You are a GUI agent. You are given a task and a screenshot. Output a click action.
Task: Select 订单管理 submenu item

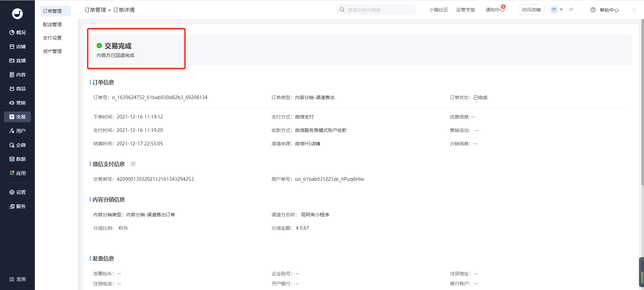tap(55, 11)
